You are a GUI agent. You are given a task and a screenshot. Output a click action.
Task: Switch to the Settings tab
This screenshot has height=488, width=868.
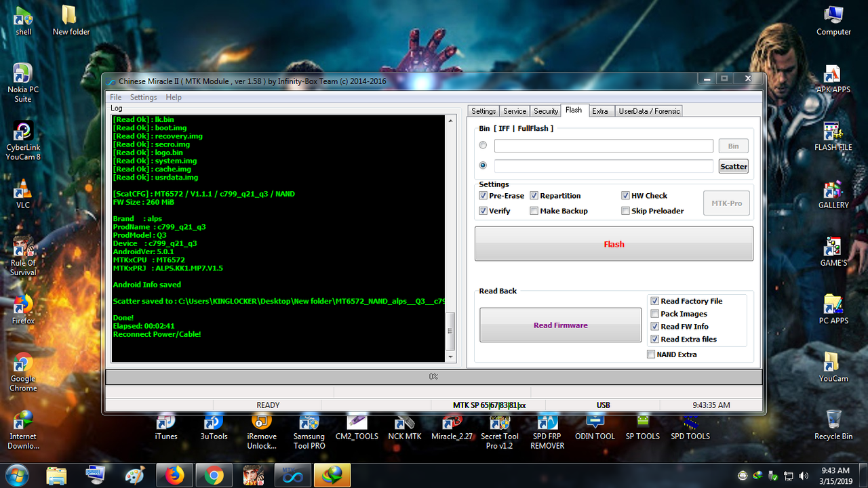[x=484, y=111]
